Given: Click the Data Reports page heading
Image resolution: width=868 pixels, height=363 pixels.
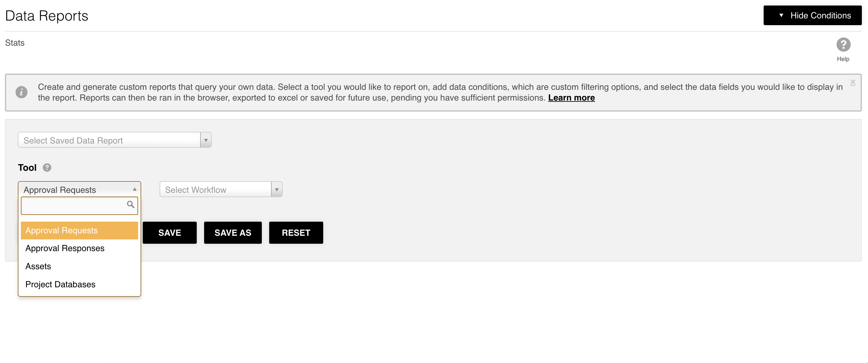Looking at the screenshot, I should pos(47,16).
